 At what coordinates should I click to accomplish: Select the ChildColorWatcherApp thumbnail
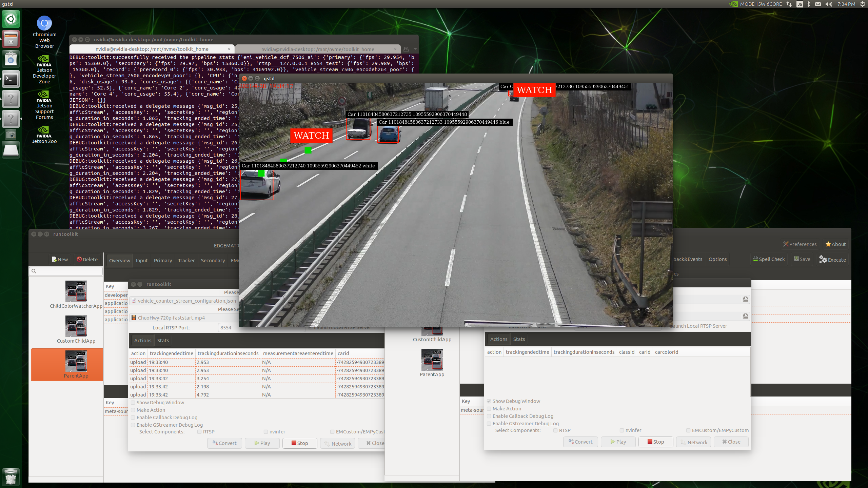tap(76, 291)
